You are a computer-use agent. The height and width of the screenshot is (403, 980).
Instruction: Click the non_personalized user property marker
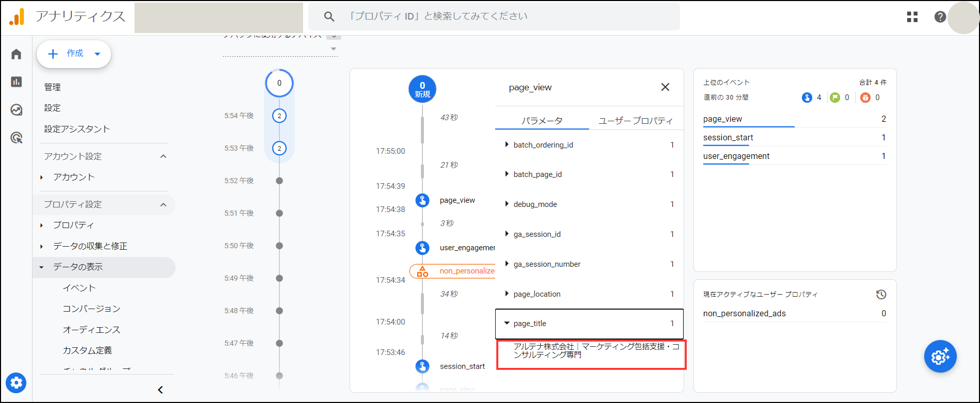coord(452,271)
